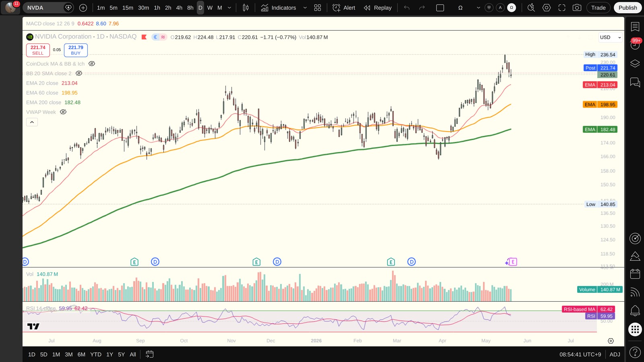
Task: Open the products grid icon
Action: [x=635, y=329]
